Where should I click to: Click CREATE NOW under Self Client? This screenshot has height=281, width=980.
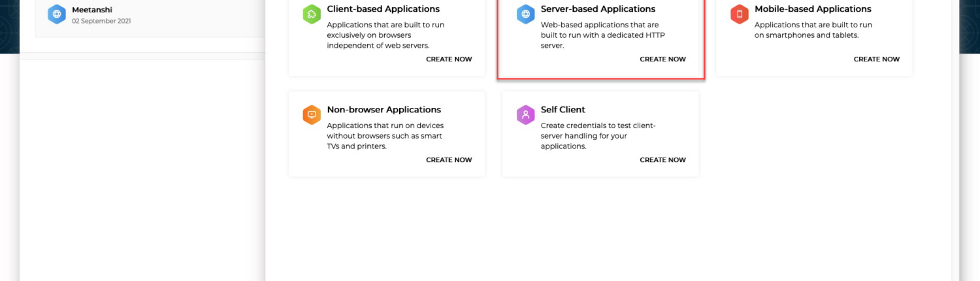(x=662, y=159)
